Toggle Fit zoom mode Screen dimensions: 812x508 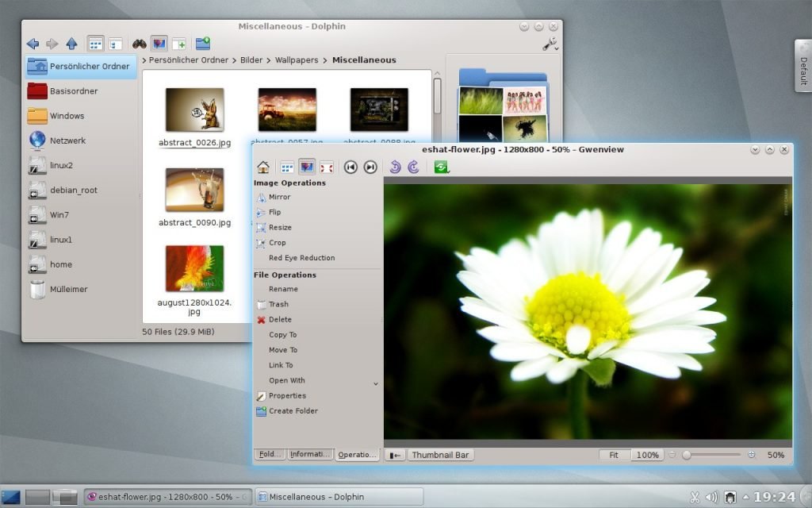(614, 455)
